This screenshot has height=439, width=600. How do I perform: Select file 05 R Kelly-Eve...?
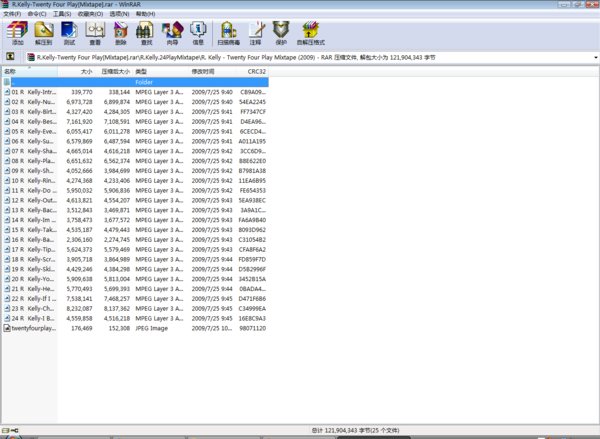(34, 131)
